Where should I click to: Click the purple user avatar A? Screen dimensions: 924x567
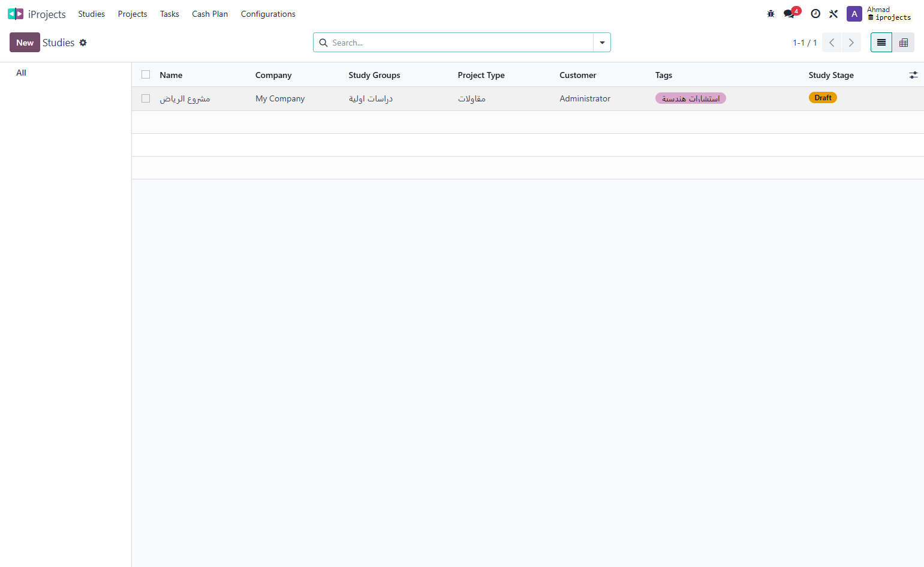[854, 14]
